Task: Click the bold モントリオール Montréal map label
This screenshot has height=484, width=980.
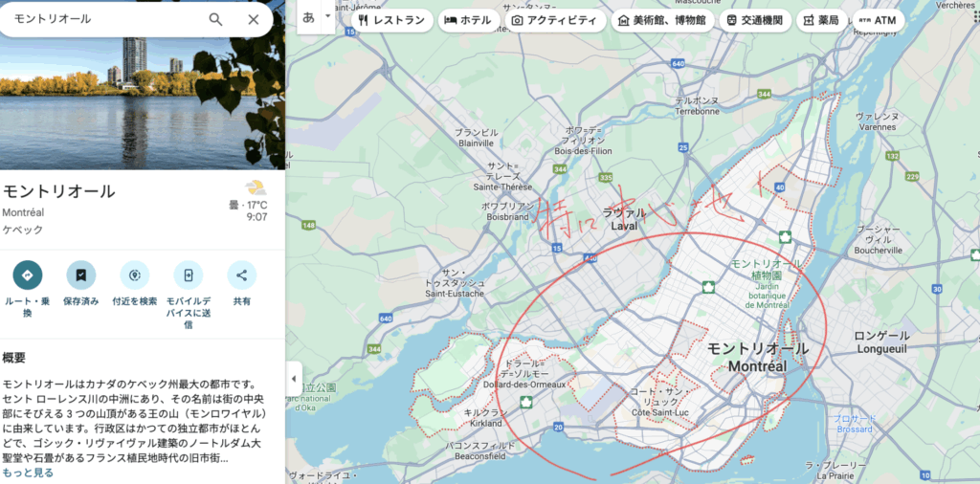Action: [758, 357]
